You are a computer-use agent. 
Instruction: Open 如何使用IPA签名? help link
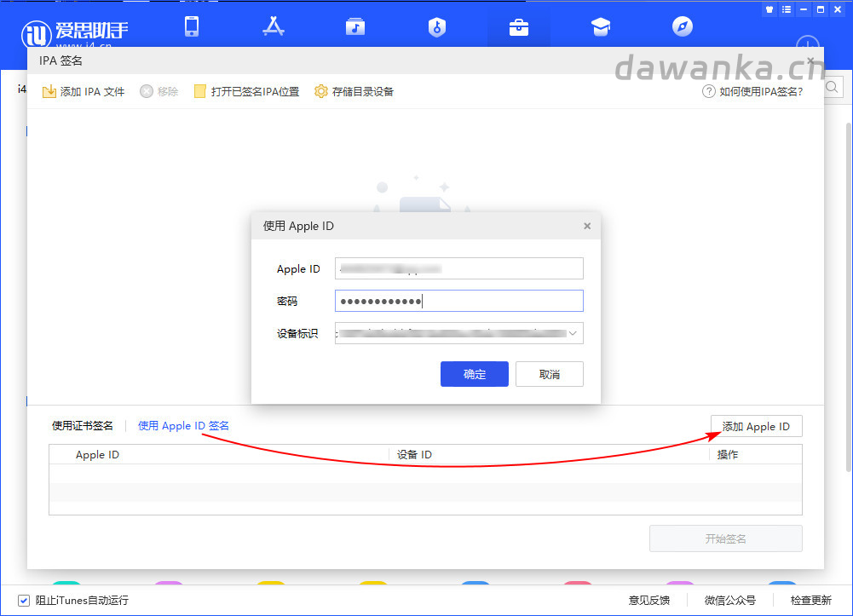(x=752, y=91)
